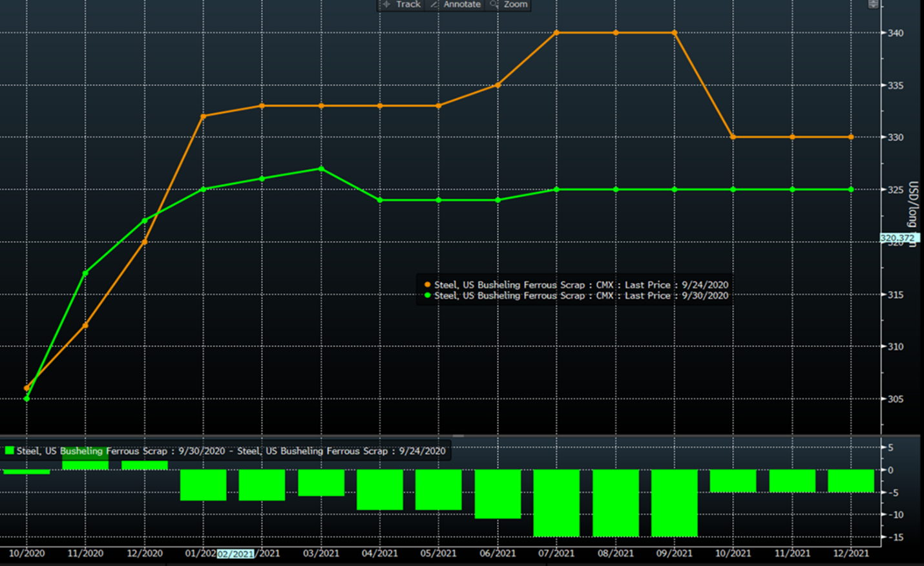The image size is (924, 566).
Task: Open the Annotate tool label
Action: coord(461,5)
